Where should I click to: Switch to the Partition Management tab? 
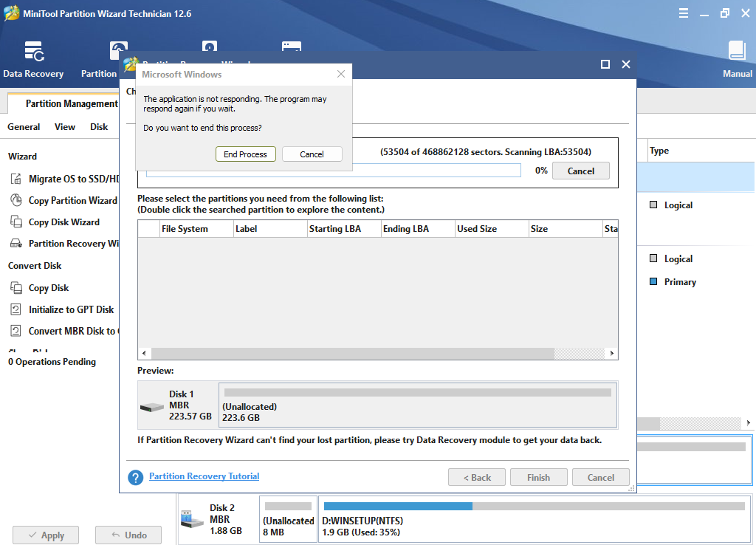point(72,103)
